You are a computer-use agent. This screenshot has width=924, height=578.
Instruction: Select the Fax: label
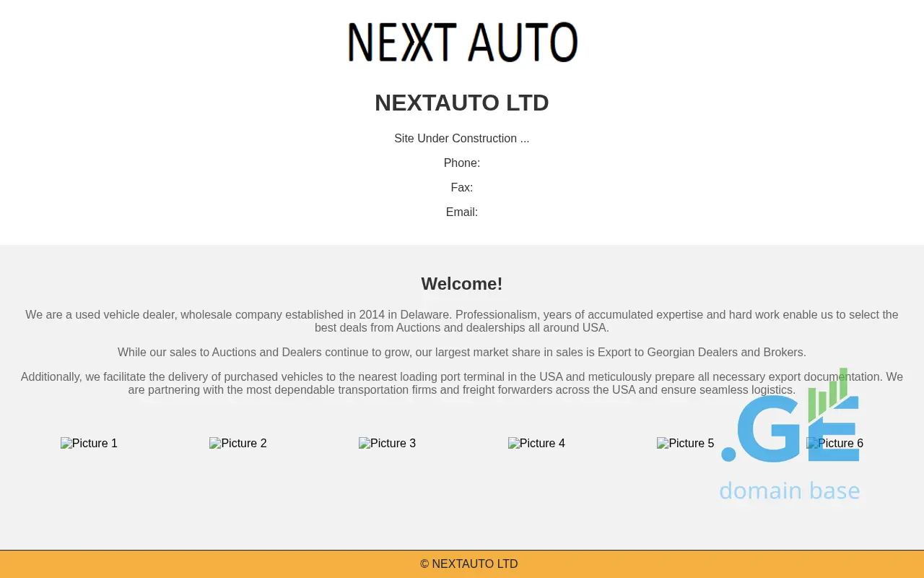tap(462, 188)
